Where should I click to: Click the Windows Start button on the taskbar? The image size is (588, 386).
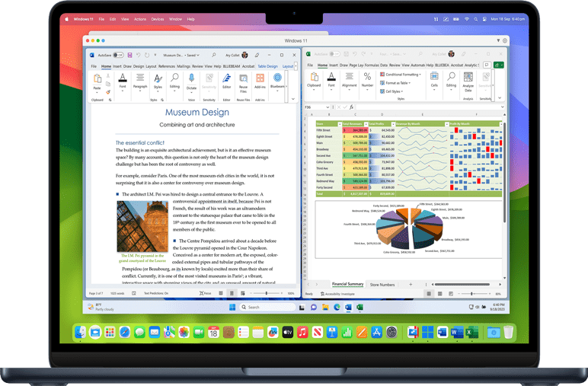(x=232, y=308)
